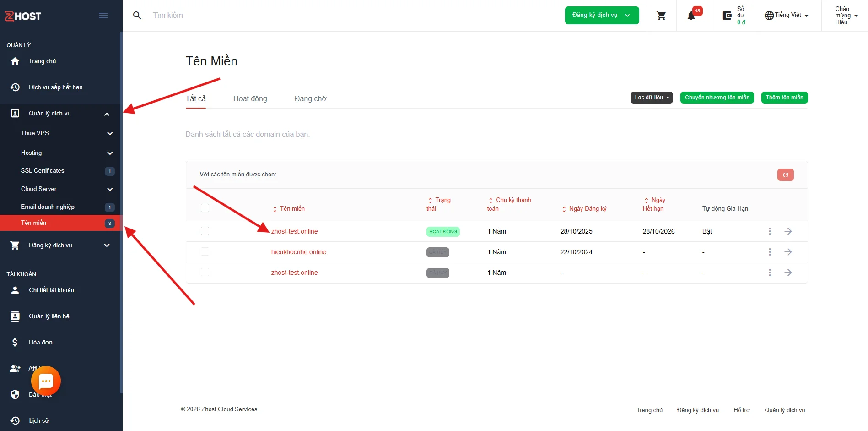Click the Dịch vụ sắp hết hạn clock icon
The image size is (868, 431).
click(x=15, y=87)
